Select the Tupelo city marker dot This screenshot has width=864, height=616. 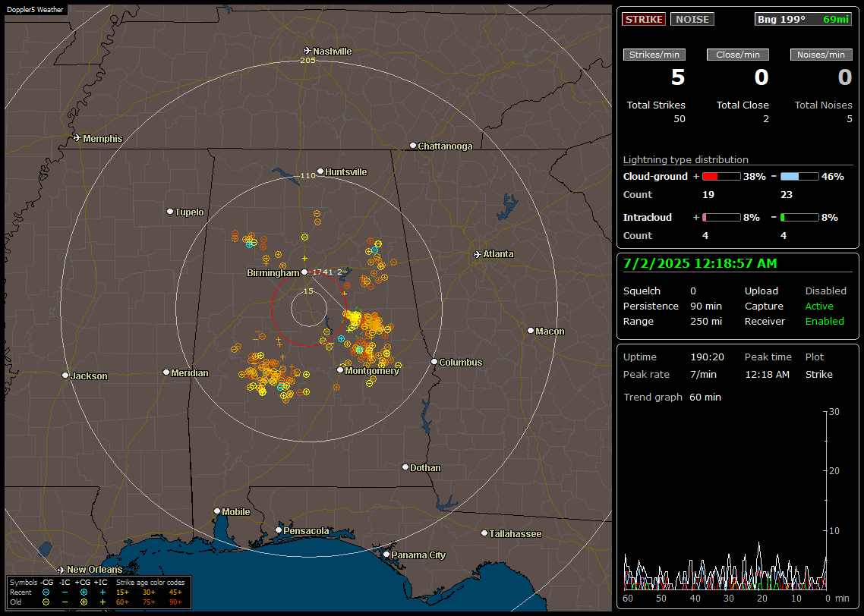click(170, 212)
